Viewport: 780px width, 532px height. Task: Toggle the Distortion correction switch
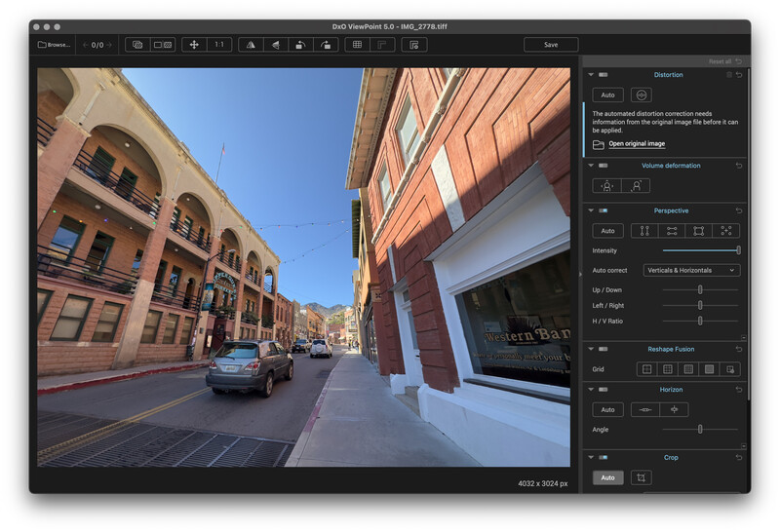(603, 75)
